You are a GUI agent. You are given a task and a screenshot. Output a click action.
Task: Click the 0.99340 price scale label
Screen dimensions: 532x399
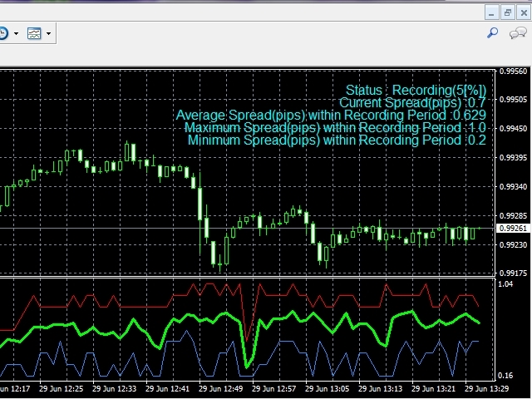(514, 186)
